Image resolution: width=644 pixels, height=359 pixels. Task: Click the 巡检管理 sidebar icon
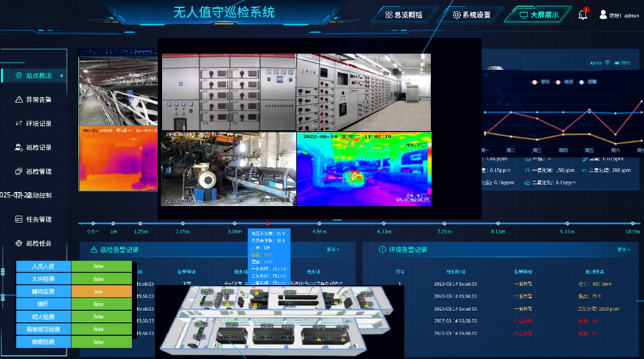pyautogui.click(x=18, y=171)
